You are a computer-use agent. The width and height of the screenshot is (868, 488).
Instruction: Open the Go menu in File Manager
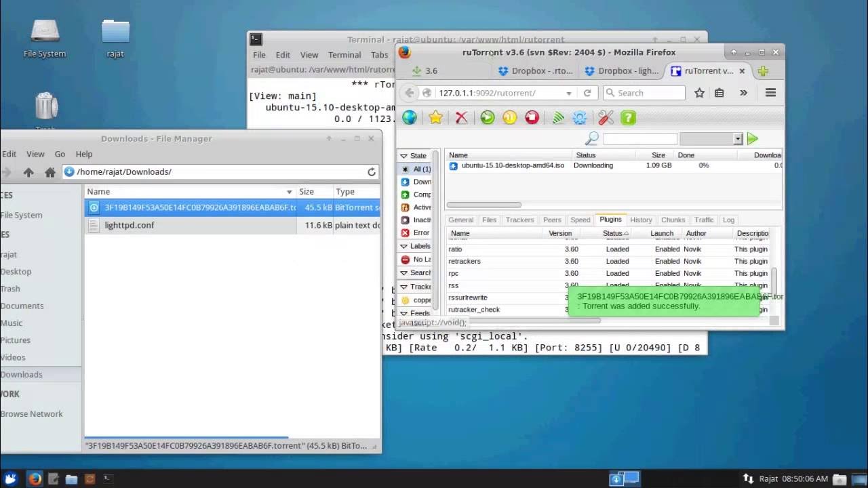pos(60,154)
